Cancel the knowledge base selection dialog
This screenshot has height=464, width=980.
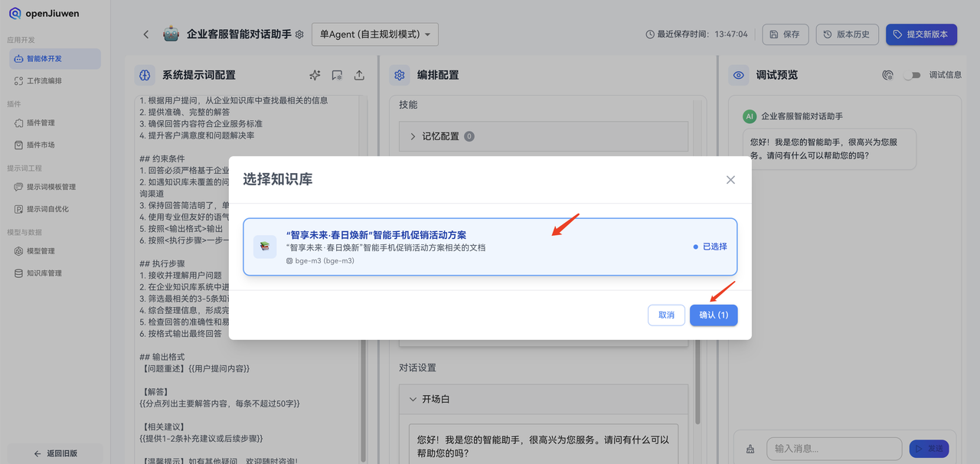click(666, 315)
